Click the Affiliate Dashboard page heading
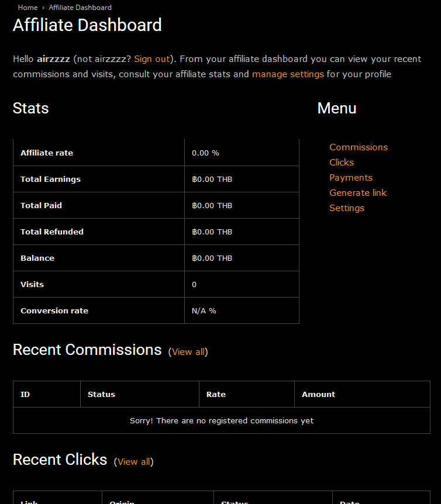The height and width of the screenshot is (504, 441). (x=87, y=26)
